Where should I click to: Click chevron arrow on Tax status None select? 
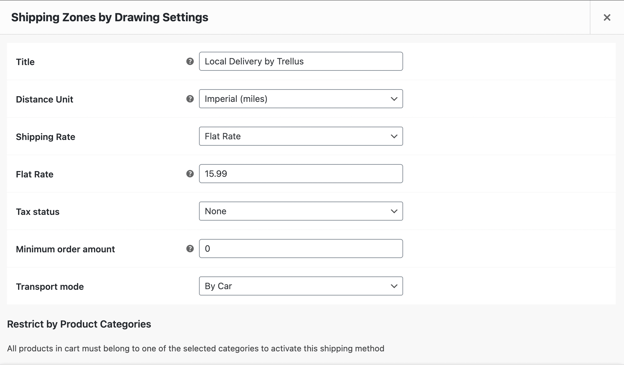(x=394, y=211)
